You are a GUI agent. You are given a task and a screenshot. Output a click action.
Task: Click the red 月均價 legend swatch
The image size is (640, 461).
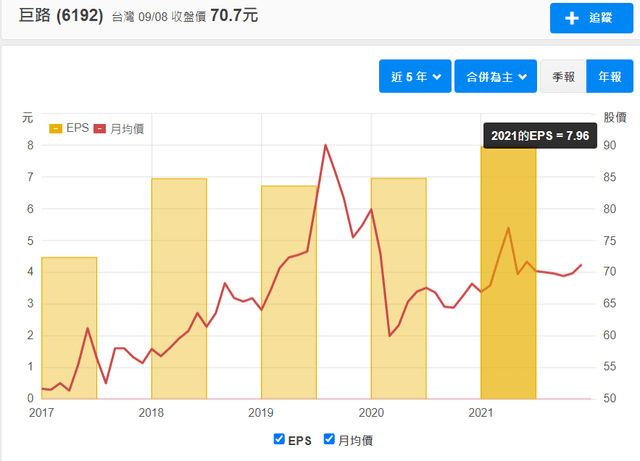tap(100, 129)
